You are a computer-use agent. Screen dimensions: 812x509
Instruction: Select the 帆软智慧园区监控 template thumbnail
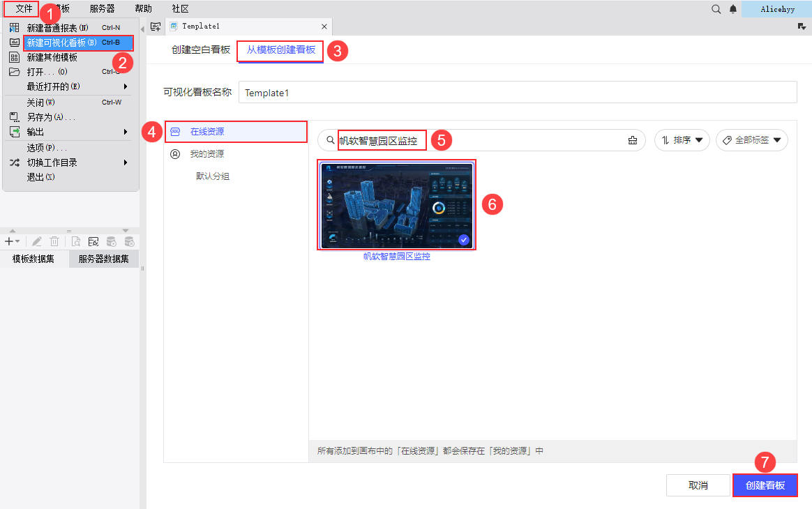click(x=397, y=206)
